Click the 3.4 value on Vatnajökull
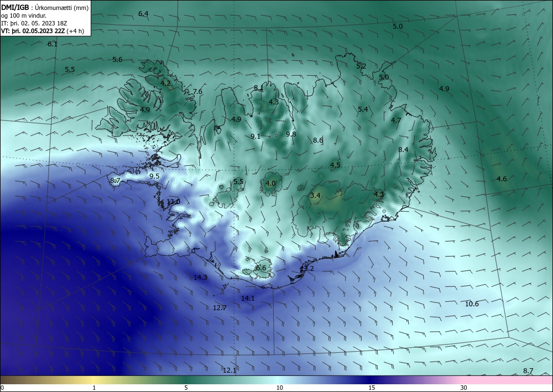Viewport: 553px width, 392px height. tap(315, 195)
